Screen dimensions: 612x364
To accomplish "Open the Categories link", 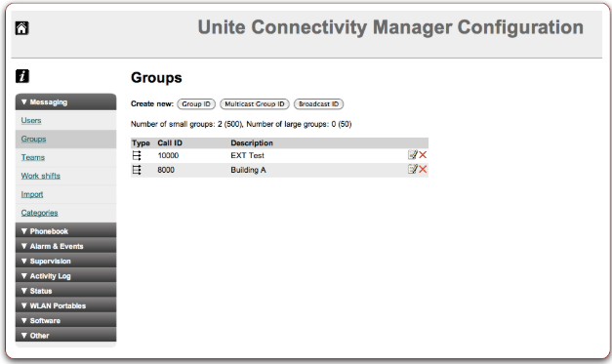I will pyautogui.click(x=39, y=213).
